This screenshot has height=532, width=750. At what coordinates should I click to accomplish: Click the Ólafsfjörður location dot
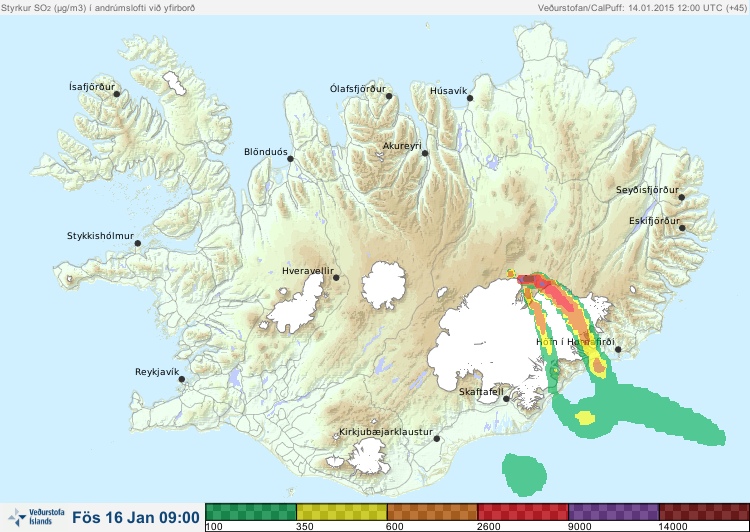[x=389, y=96]
